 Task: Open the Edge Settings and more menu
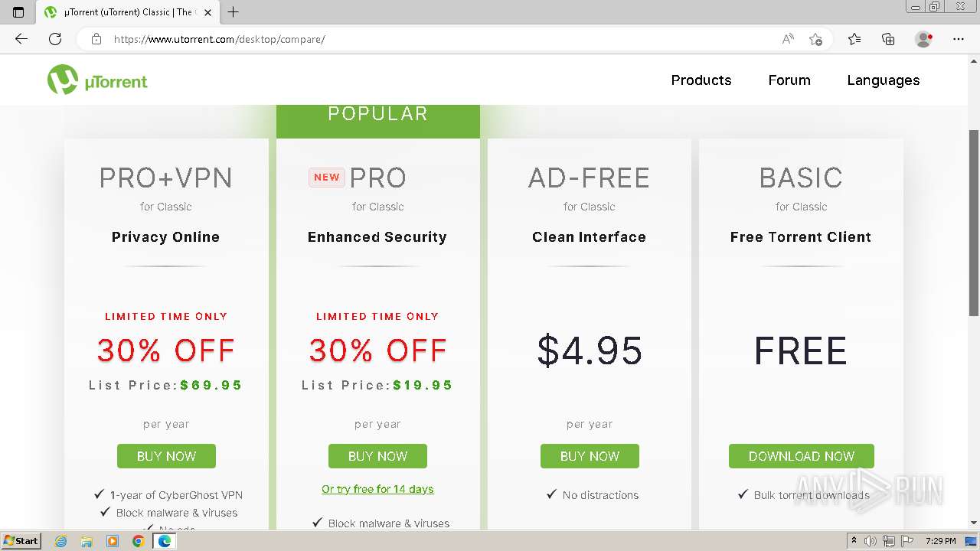coord(959,39)
